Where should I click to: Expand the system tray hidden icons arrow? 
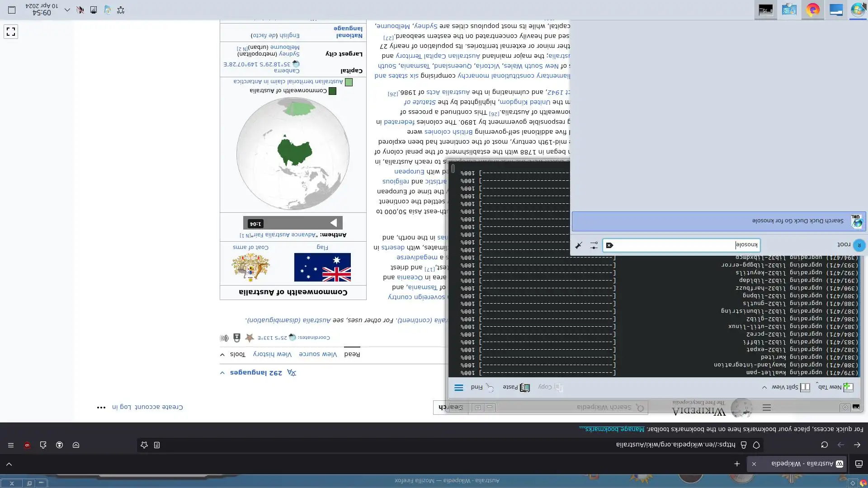(67, 10)
